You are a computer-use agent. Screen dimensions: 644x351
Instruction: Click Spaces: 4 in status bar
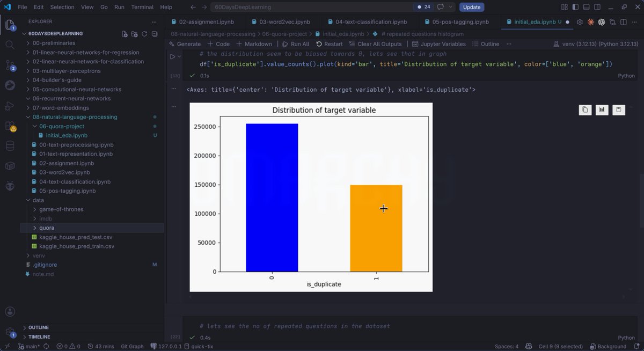[x=507, y=346]
